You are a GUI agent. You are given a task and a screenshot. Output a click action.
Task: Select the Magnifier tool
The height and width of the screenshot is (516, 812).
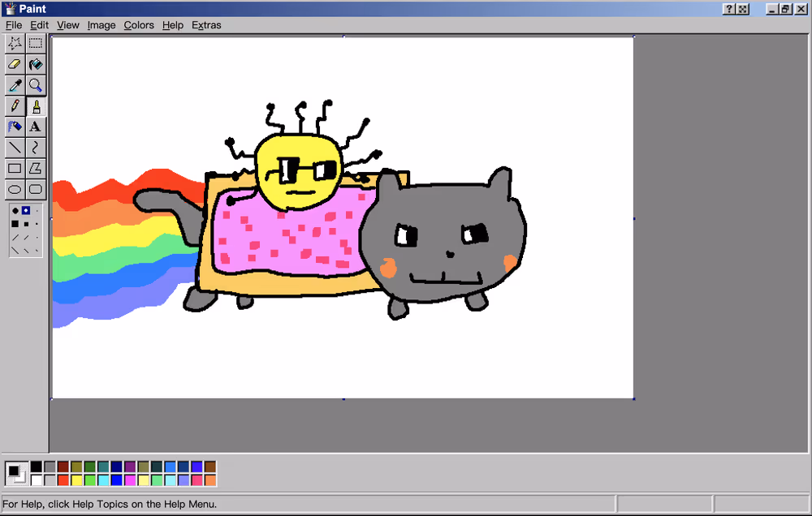click(x=36, y=85)
